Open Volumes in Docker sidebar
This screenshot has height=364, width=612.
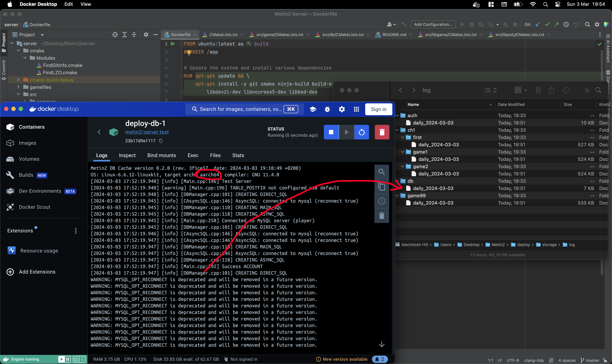pyautogui.click(x=29, y=159)
